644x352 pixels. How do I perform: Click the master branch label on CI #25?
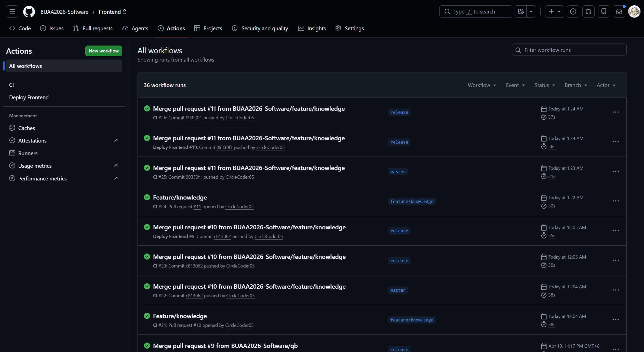tap(398, 172)
